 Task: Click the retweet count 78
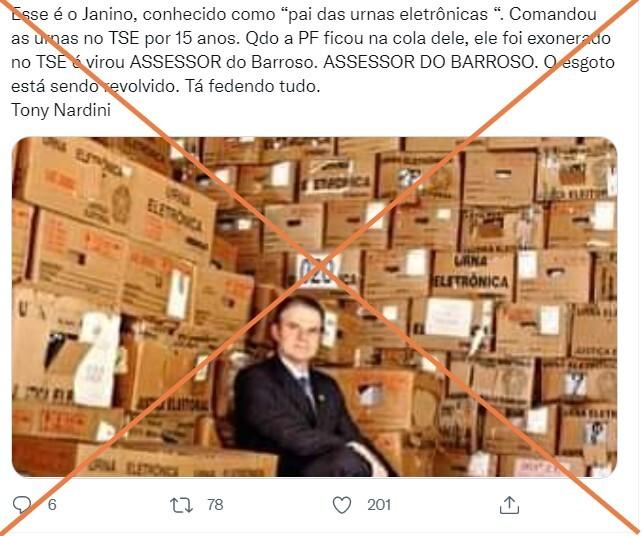click(215, 505)
